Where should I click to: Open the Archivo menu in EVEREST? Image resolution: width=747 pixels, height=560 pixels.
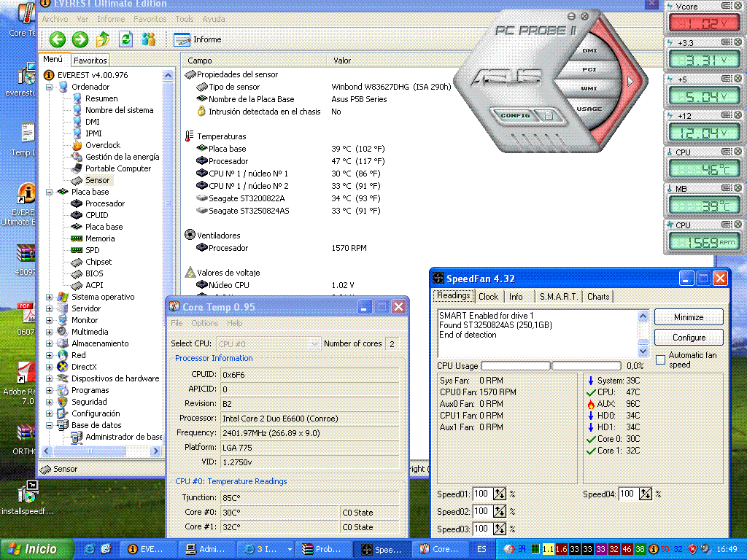55,19
